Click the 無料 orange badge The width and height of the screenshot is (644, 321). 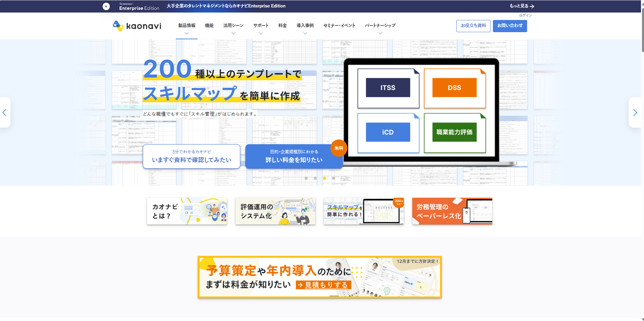click(339, 148)
